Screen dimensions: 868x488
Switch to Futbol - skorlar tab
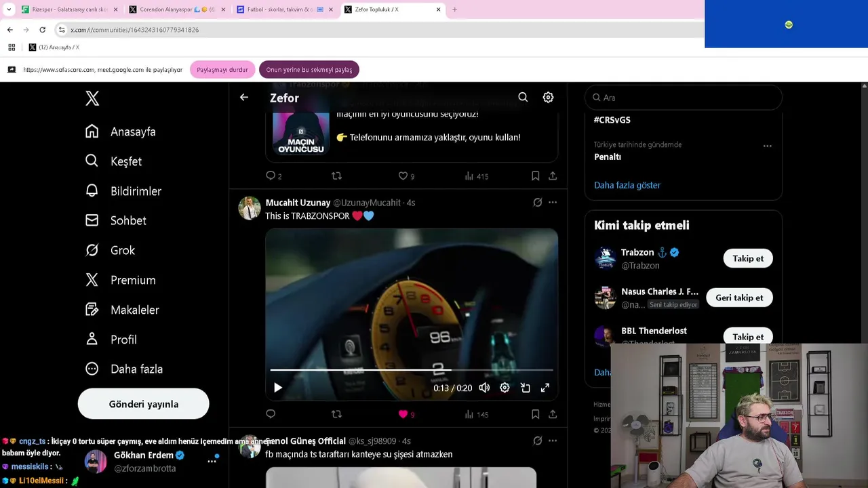click(x=283, y=9)
